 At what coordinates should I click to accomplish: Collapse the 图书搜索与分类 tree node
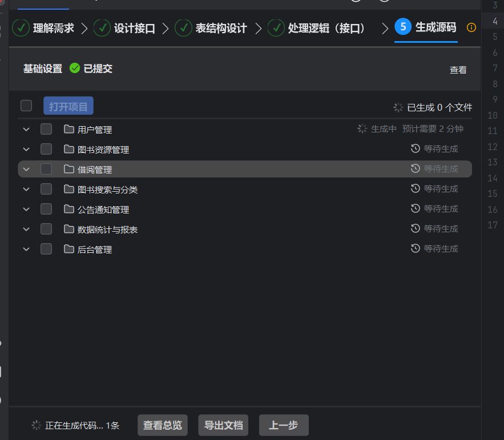[x=26, y=189]
